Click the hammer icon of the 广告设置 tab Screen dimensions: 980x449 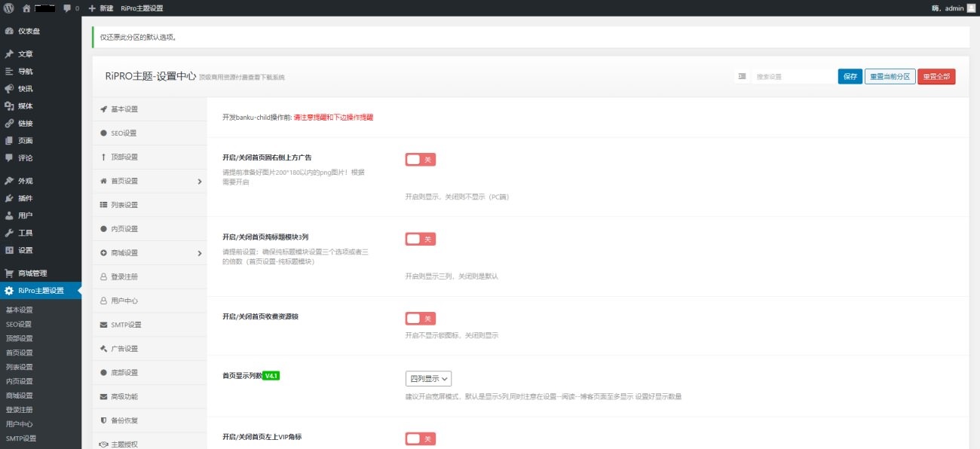(x=103, y=349)
